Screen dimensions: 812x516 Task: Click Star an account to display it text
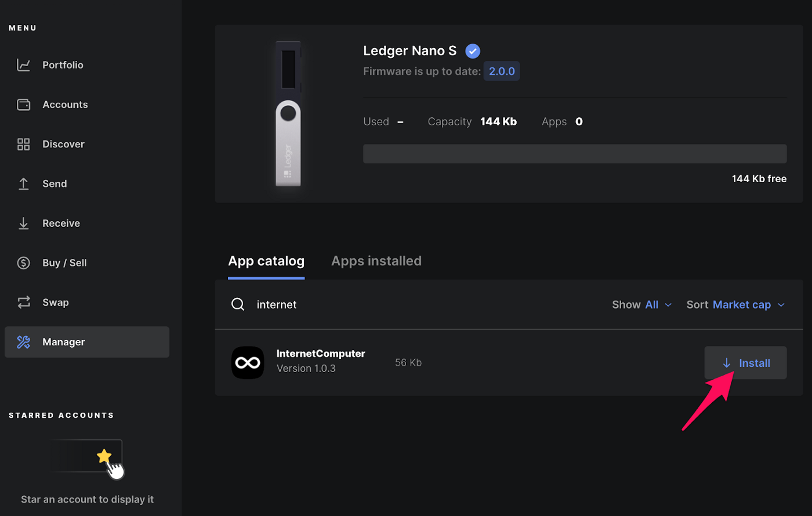(87, 499)
